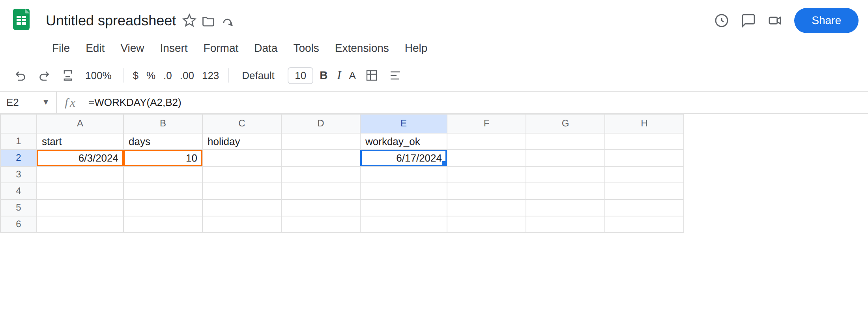868x316 pixels.
Task: Increase decimal places
Action: [x=187, y=75]
